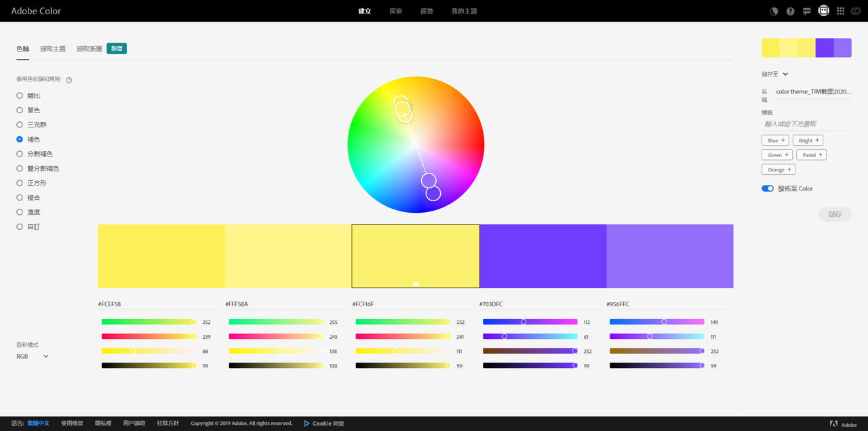Open the feedback speech bubble icon
Image resolution: width=868 pixels, height=431 pixels.
[807, 12]
